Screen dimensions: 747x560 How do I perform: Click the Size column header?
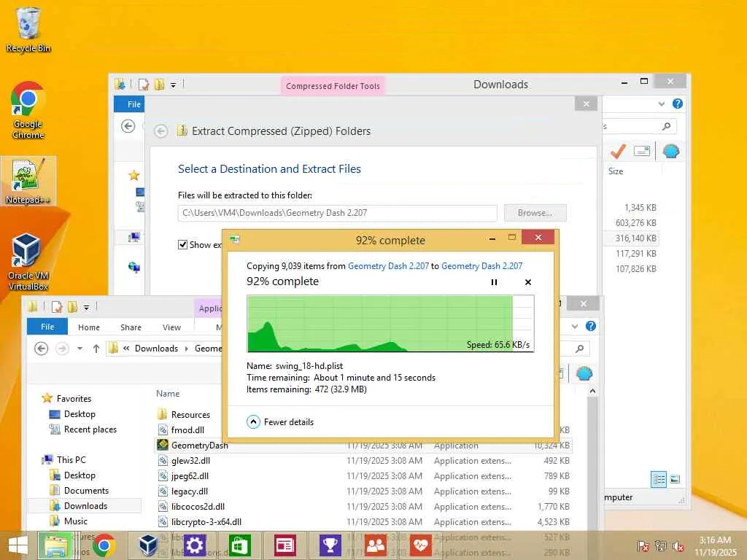coord(616,171)
